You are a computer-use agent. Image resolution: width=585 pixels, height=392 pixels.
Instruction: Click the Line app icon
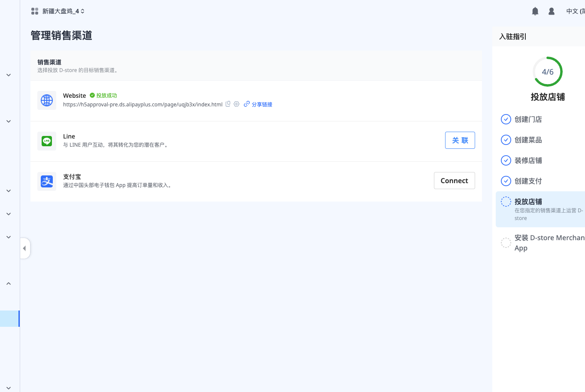pyautogui.click(x=47, y=141)
